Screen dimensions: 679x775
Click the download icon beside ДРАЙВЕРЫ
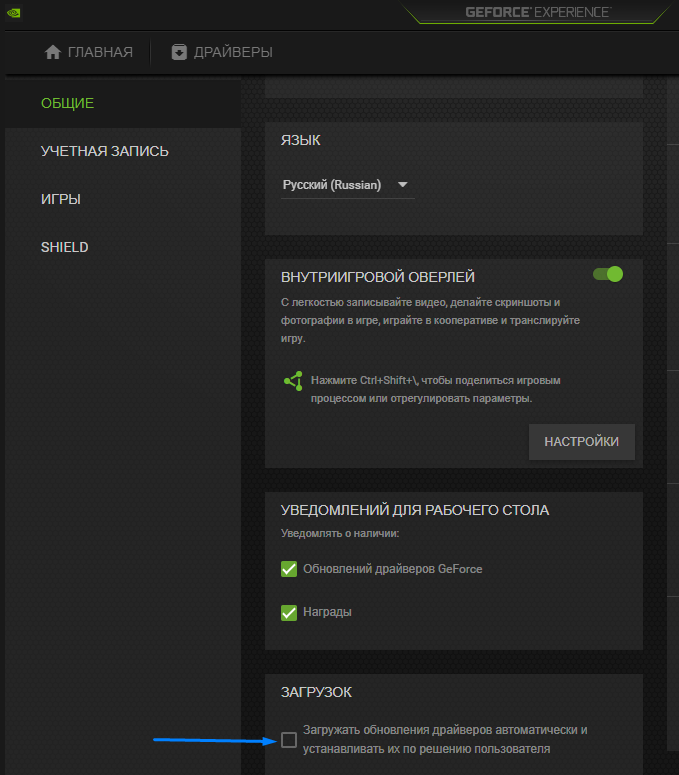[x=179, y=52]
